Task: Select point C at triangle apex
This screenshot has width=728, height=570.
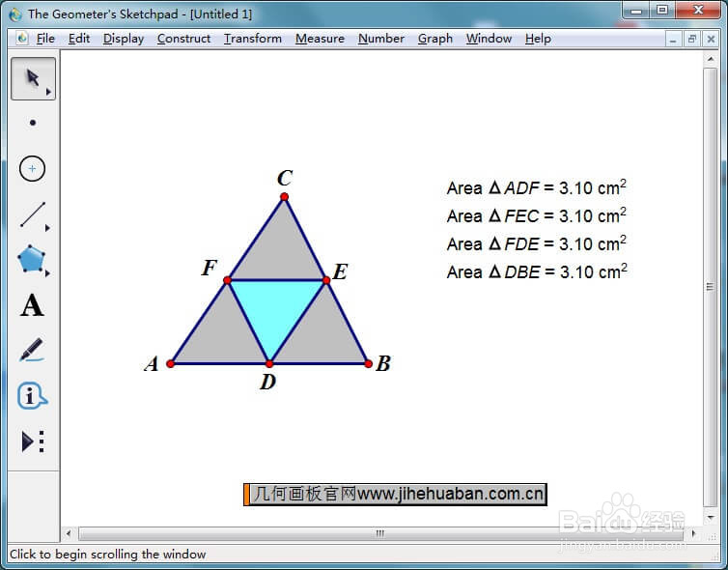Action: [x=284, y=197]
